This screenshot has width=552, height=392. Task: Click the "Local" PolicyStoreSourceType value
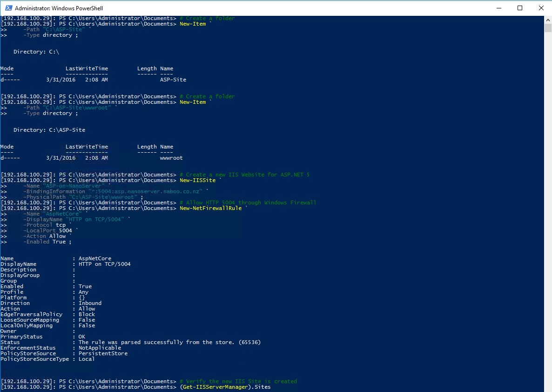pyautogui.click(x=86, y=359)
